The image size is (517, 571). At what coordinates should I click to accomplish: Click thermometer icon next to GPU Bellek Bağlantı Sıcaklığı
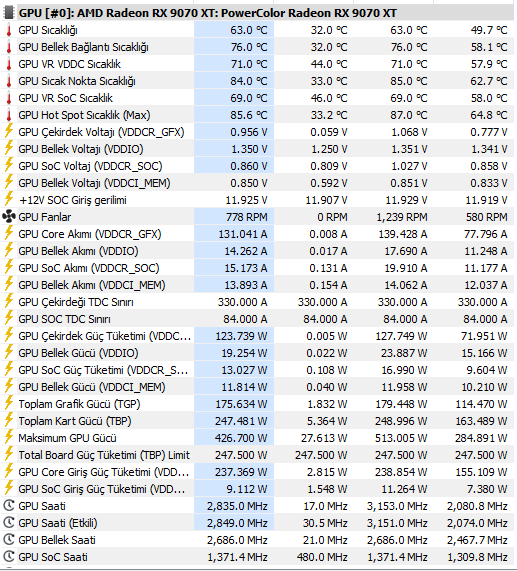click(x=9, y=47)
